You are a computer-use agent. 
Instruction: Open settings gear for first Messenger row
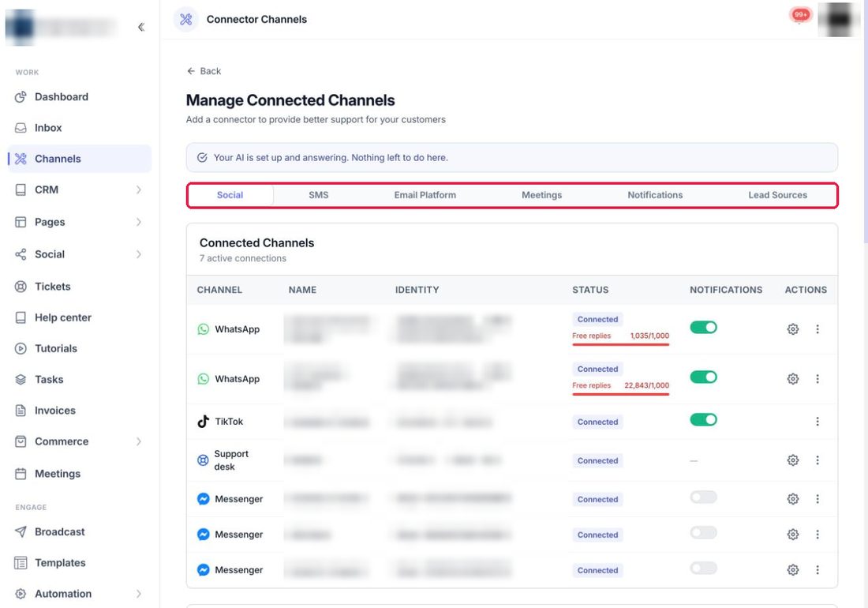point(793,499)
